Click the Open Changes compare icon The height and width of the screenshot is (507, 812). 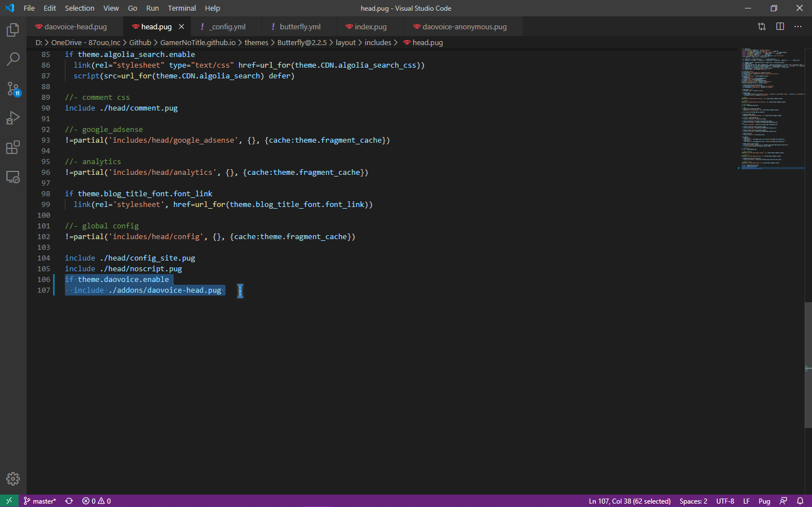tap(762, 27)
